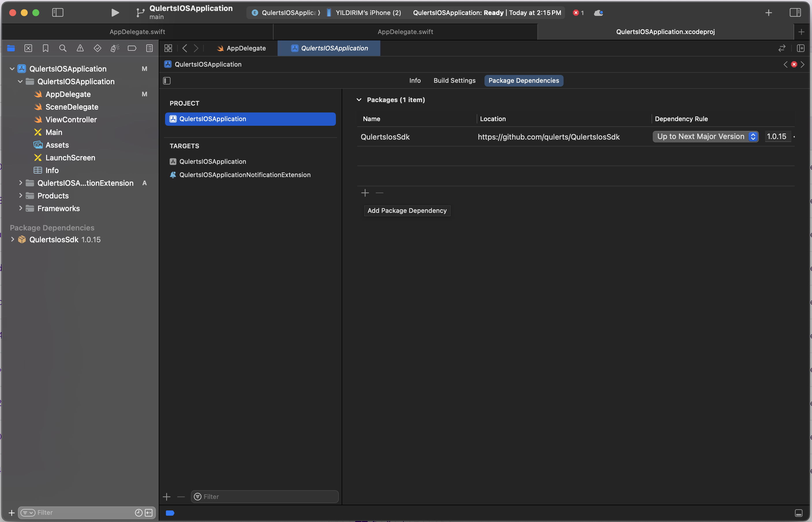Select QulartsIOSApplicationNotificationExtension target
The width and height of the screenshot is (812, 522).
[x=244, y=174]
